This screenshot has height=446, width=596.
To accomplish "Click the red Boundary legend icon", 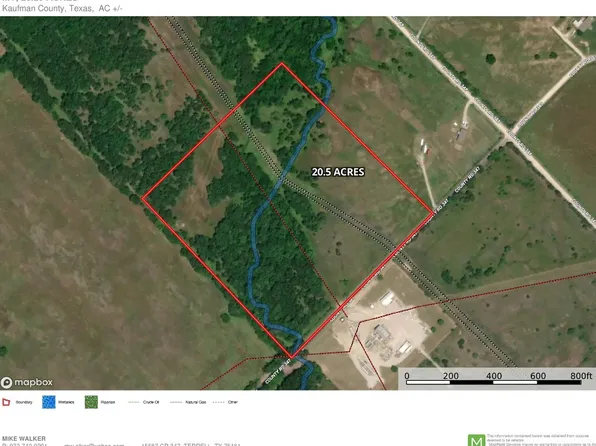I will [x=6, y=402].
